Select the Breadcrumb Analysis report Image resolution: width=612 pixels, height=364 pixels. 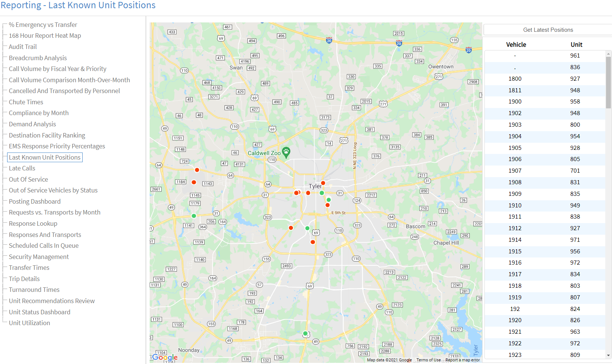pos(38,58)
